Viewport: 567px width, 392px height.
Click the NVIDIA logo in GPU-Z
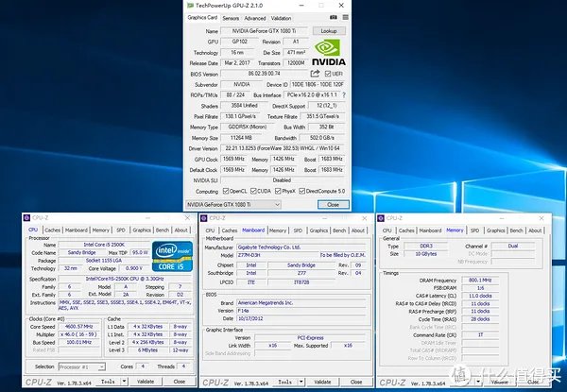328,53
